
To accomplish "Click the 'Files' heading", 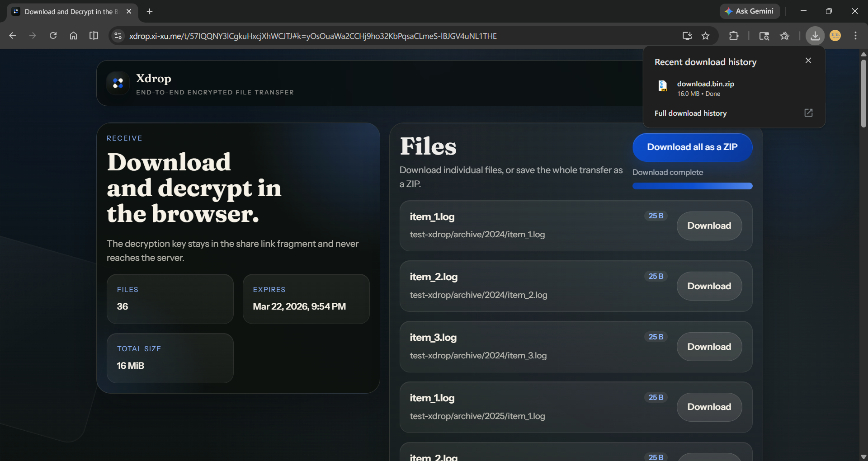I will click(x=428, y=146).
